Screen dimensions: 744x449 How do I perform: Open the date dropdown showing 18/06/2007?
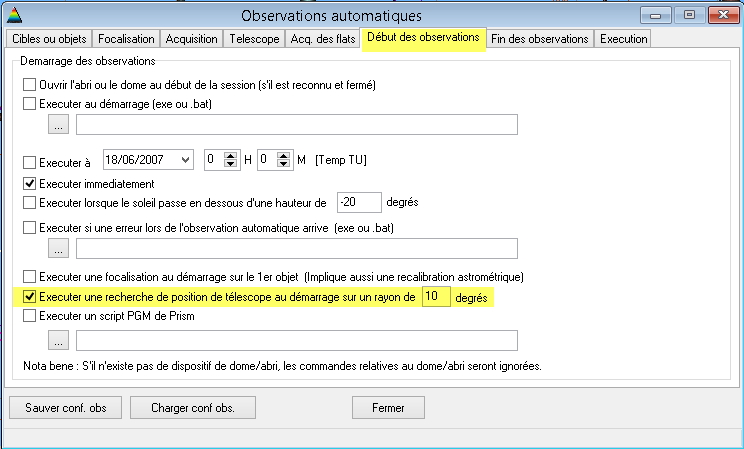click(x=184, y=160)
